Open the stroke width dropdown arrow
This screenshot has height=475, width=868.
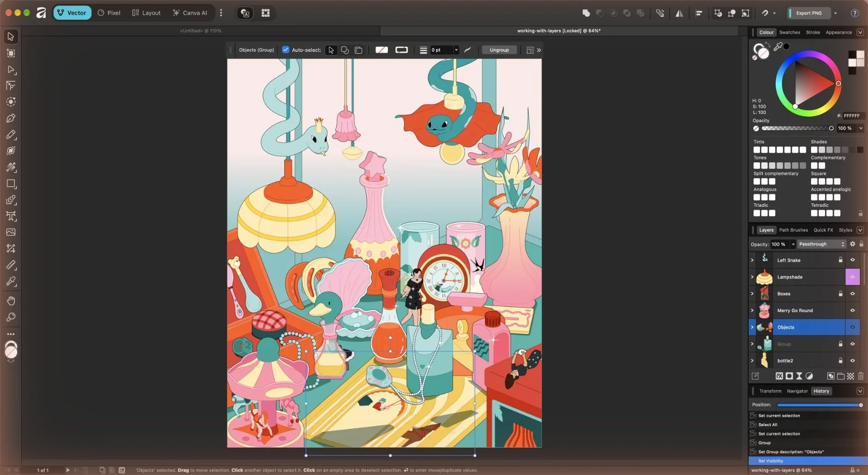(x=456, y=50)
